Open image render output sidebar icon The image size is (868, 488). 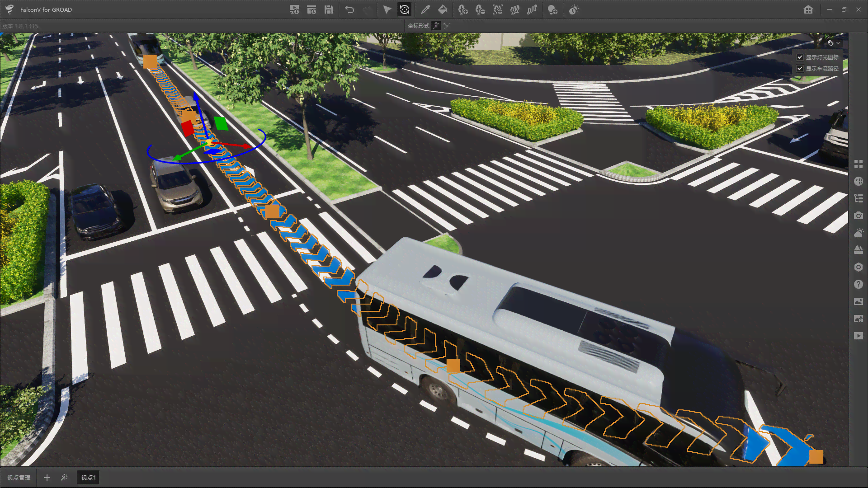coord(859,301)
